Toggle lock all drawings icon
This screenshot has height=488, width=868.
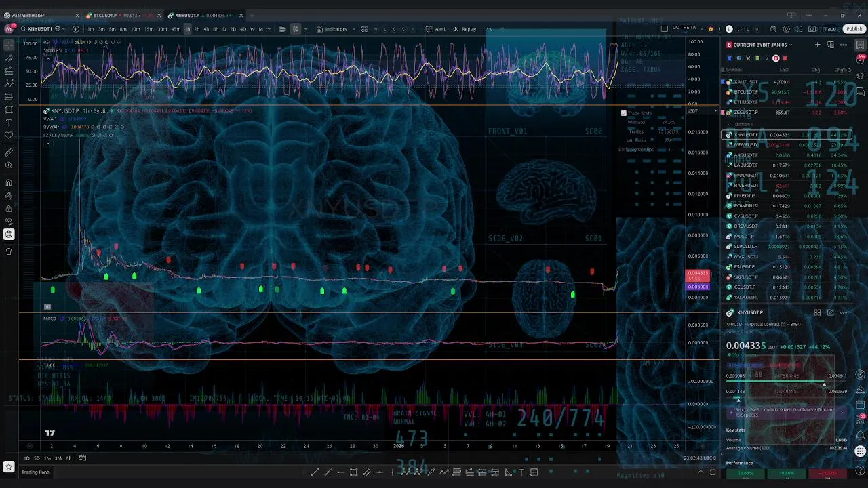point(9,209)
